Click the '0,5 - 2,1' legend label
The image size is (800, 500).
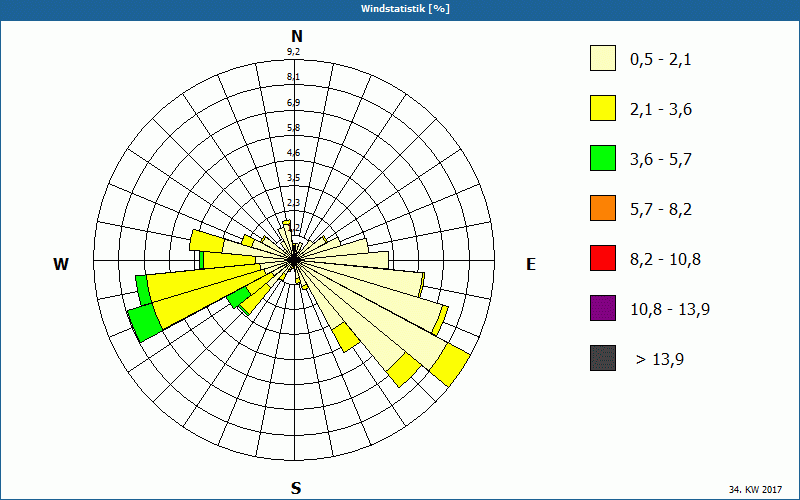pyautogui.click(x=661, y=60)
